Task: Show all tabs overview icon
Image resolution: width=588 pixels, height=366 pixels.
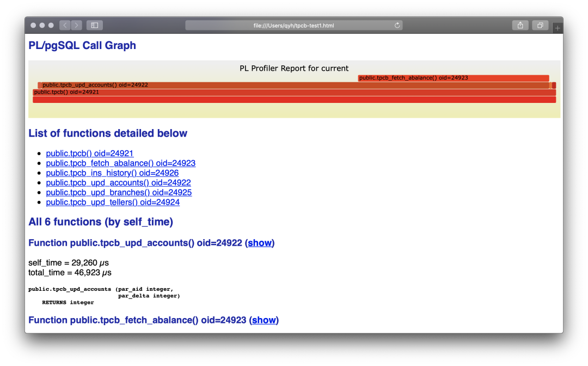Action: click(540, 25)
